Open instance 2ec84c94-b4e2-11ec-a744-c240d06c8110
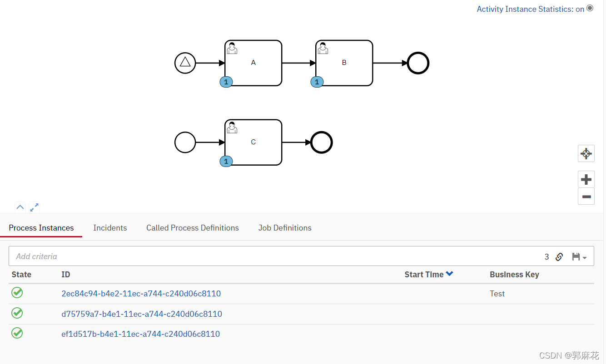Viewport: 606px width, 364px height. pyautogui.click(x=141, y=294)
